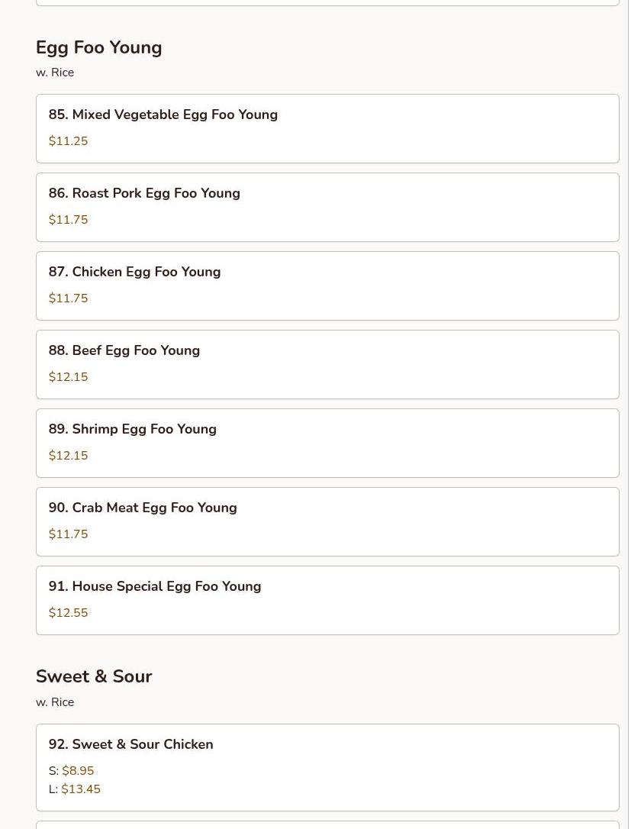
Task: Click the Roast Pork Egg Foo Young price
Action: tap(69, 220)
